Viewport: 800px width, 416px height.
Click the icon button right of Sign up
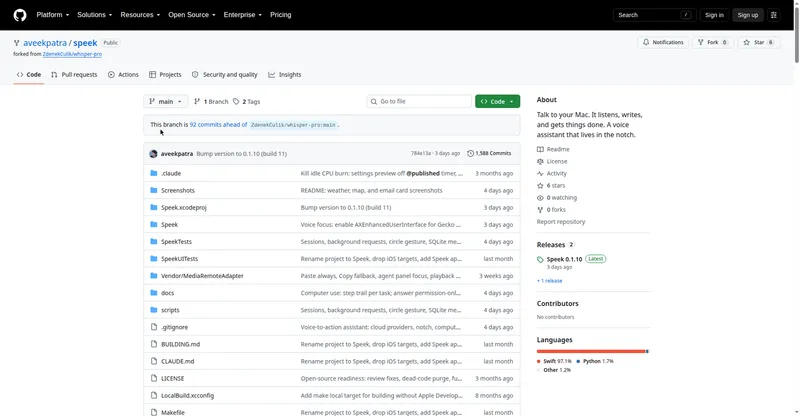[774, 15]
